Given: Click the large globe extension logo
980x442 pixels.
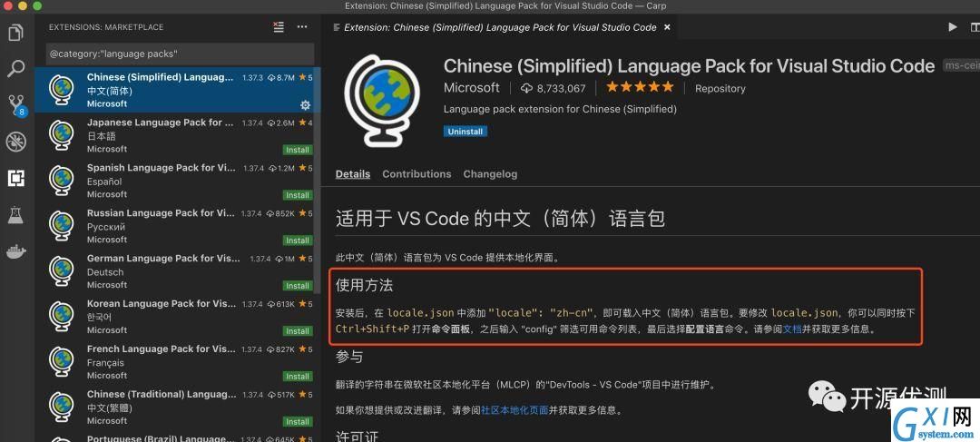Looking at the screenshot, I should (384, 100).
